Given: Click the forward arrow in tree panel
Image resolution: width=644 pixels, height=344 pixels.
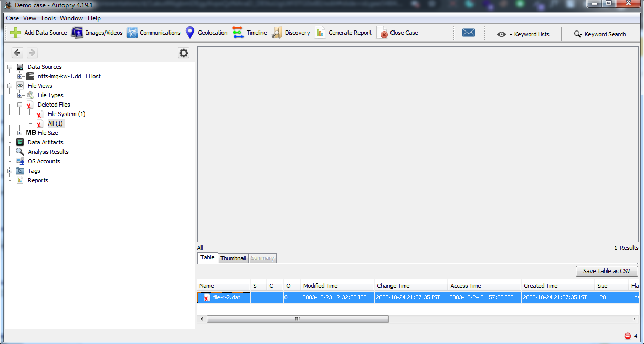Looking at the screenshot, I should [x=32, y=53].
